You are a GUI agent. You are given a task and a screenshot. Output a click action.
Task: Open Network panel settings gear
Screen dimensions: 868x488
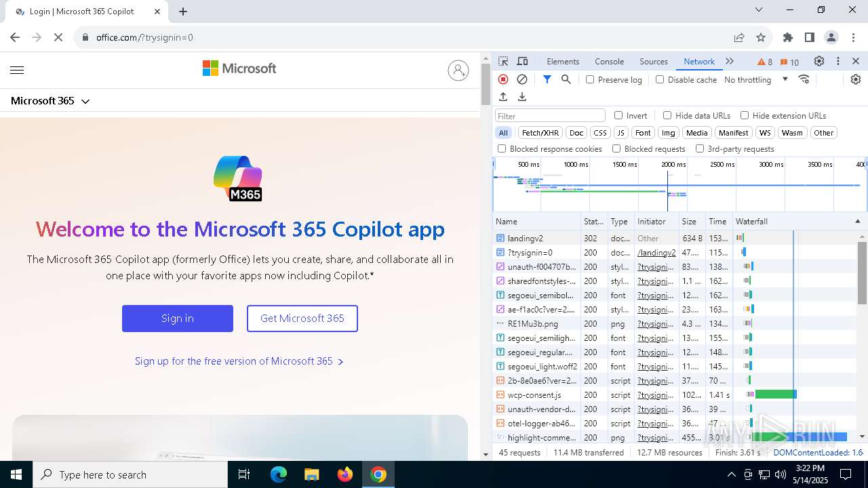[x=856, y=79]
